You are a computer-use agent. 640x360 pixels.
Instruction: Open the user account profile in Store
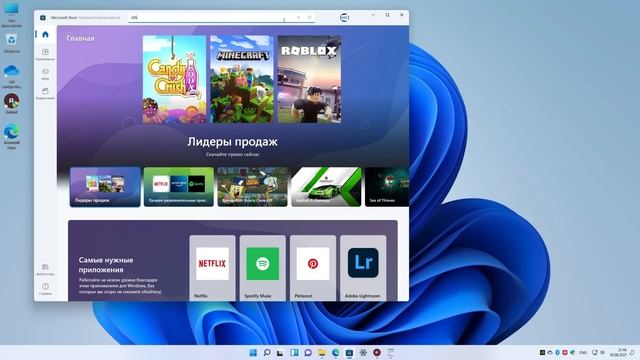point(344,18)
